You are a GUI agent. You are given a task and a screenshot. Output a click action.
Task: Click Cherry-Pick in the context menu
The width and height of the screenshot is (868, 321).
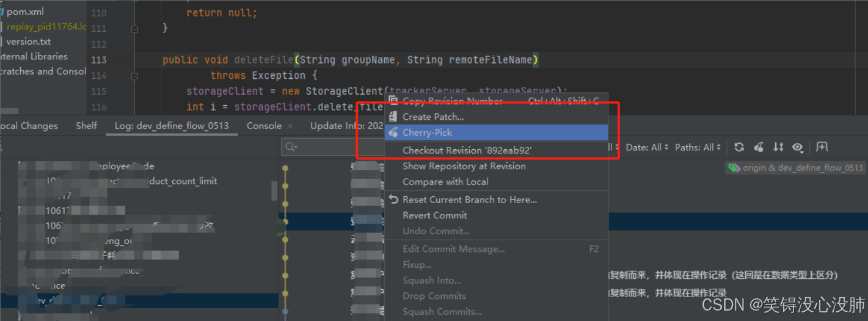(427, 133)
